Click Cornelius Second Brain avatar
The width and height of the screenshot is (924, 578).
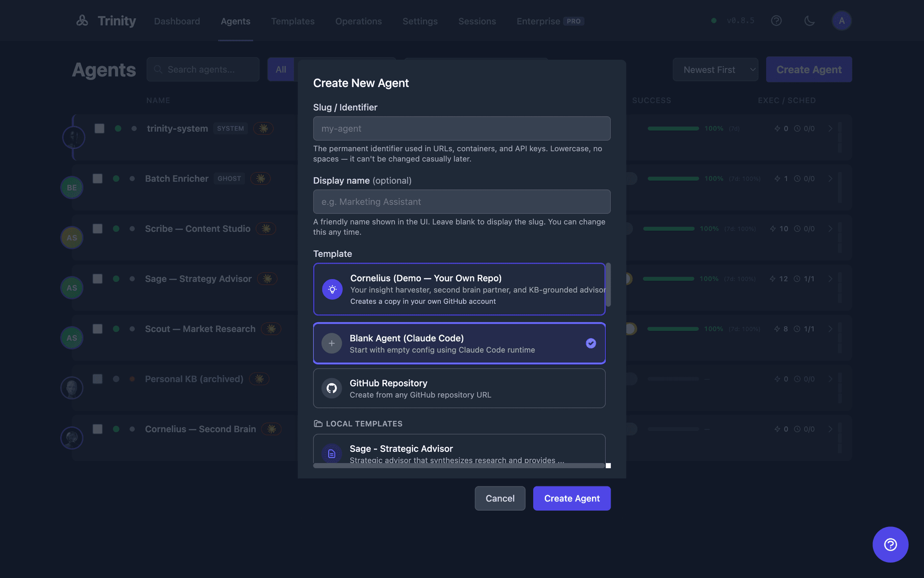coord(72,438)
